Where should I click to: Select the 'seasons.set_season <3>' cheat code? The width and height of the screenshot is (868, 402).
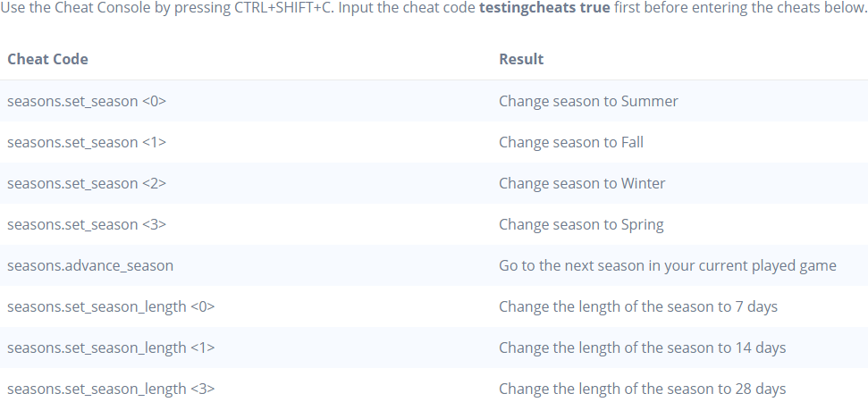coord(87,224)
